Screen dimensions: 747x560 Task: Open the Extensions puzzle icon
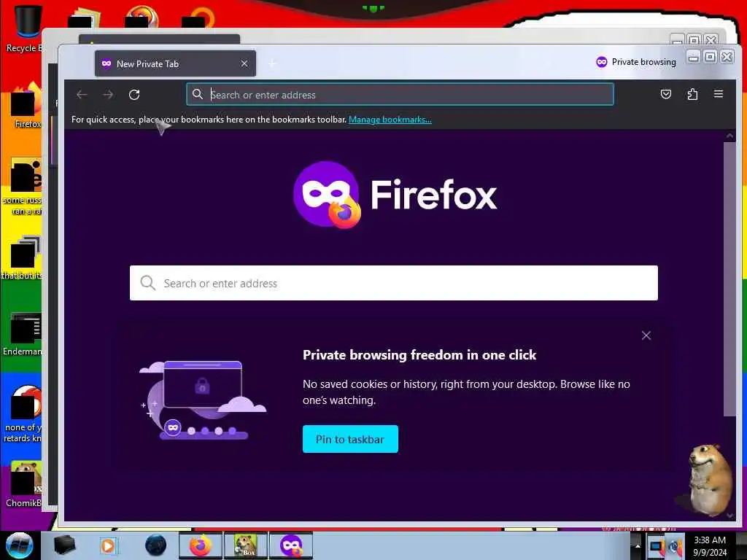coord(692,94)
